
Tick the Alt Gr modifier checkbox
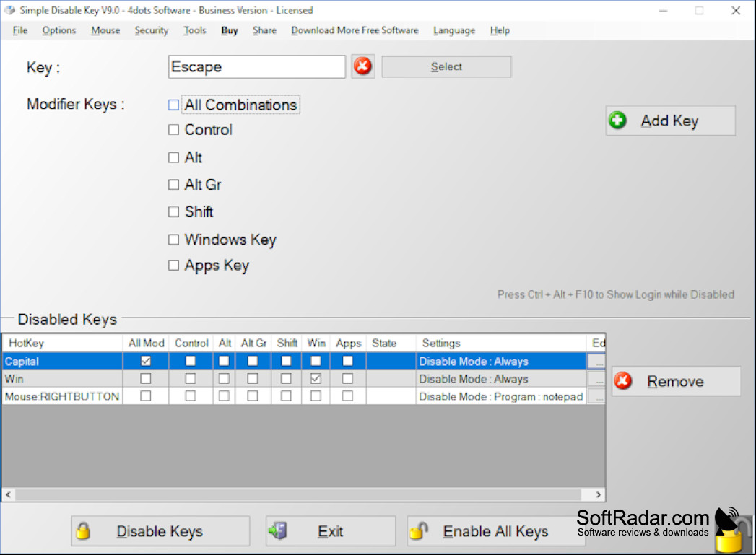[x=173, y=185]
